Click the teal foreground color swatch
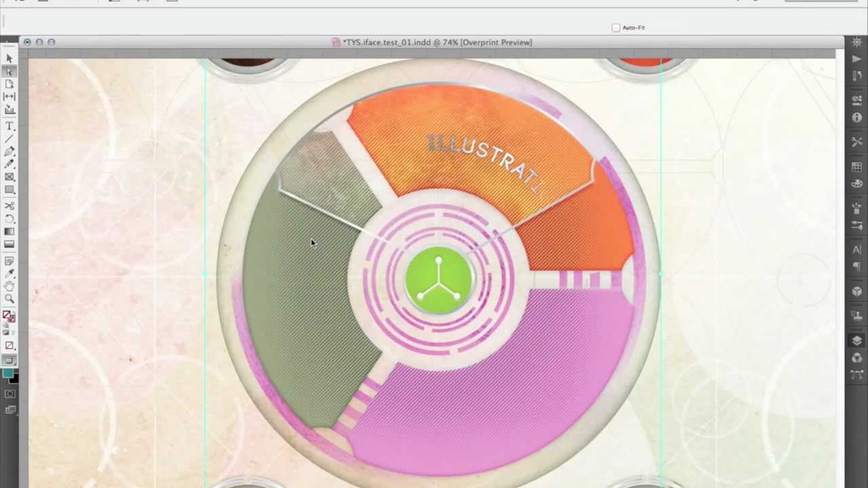Screen dimensions: 868x488 coord(7,373)
